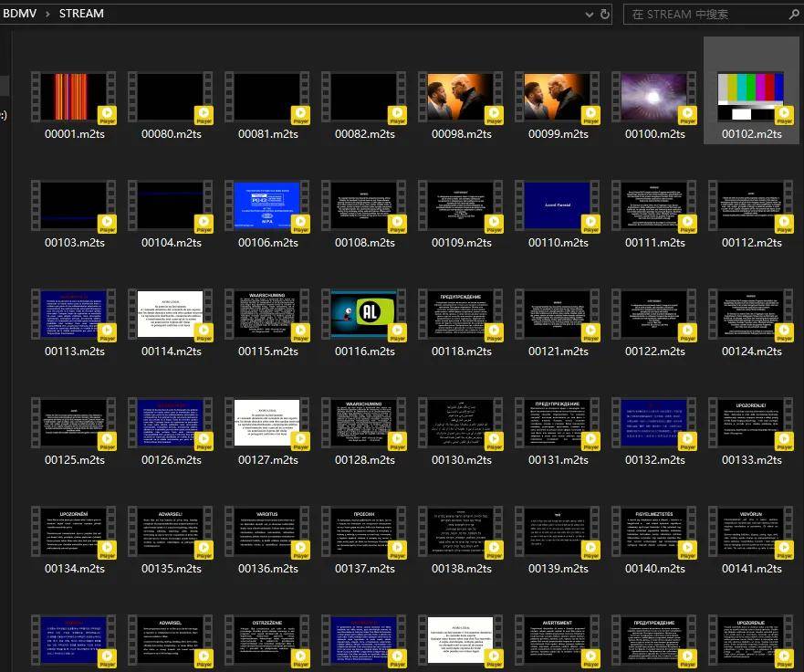
Task: Select the 00121.m2ts file icon
Action: [558, 314]
